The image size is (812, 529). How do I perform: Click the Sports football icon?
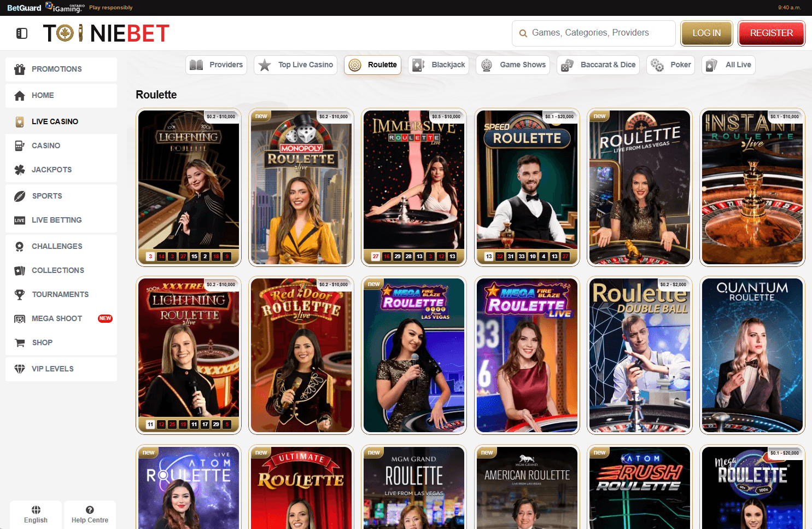click(x=20, y=196)
